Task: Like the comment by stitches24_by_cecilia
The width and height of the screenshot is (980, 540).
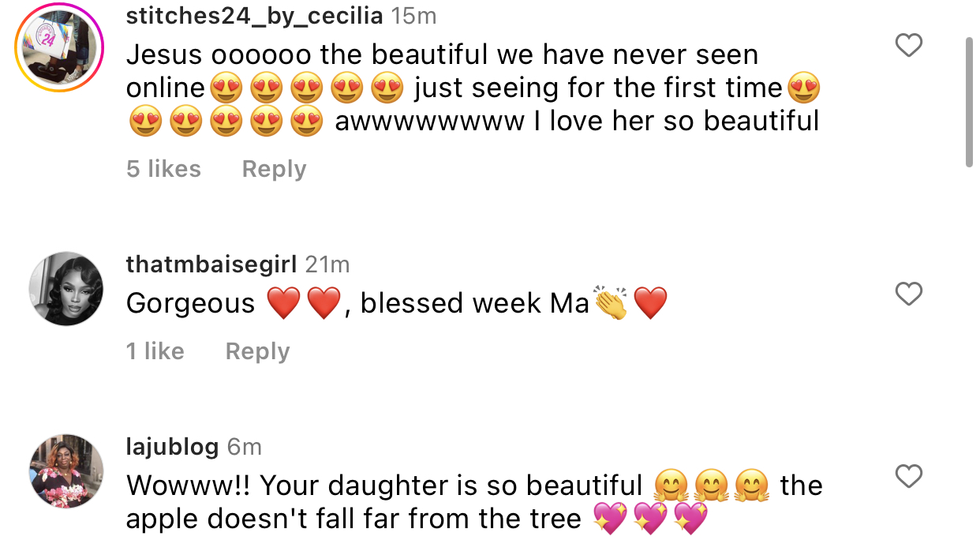Action: pyautogui.click(x=909, y=46)
